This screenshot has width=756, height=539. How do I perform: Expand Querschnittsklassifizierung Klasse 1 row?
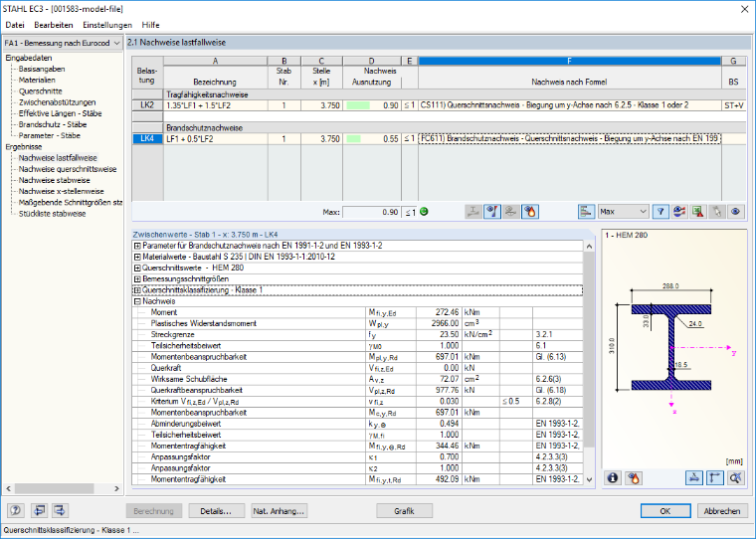[x=137, y=290]
